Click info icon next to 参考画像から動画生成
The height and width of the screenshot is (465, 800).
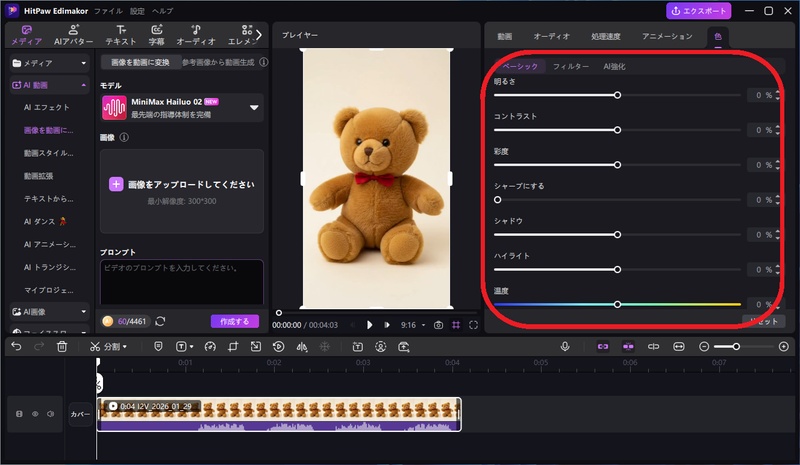point(263,62)
